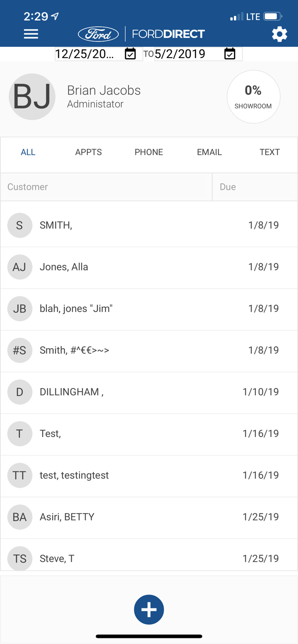Switch to the APPTS tab
This screenshot has width=298, height=644.
coord(89,152)
